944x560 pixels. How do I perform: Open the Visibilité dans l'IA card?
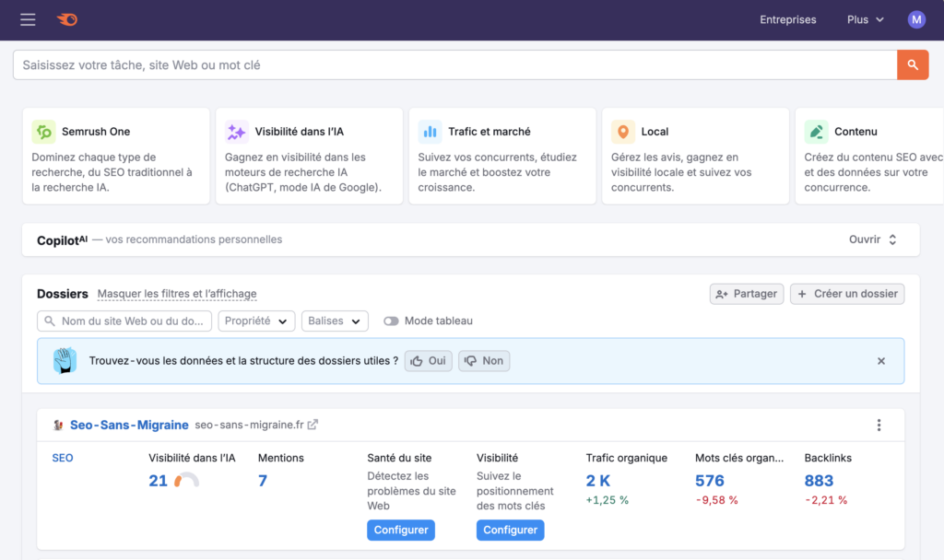(x=310, y=157)
